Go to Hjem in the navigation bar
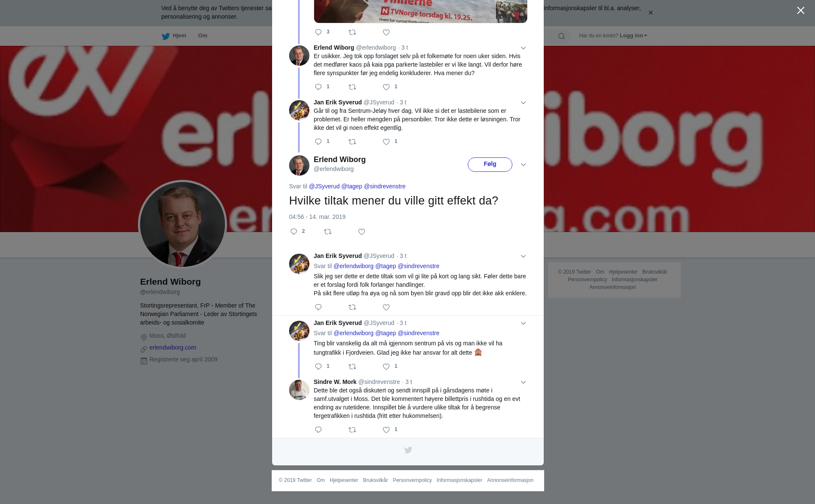 174,36
